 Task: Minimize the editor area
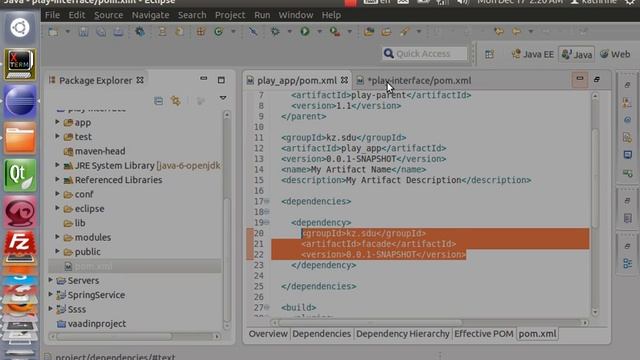click(x=580, y=78)
